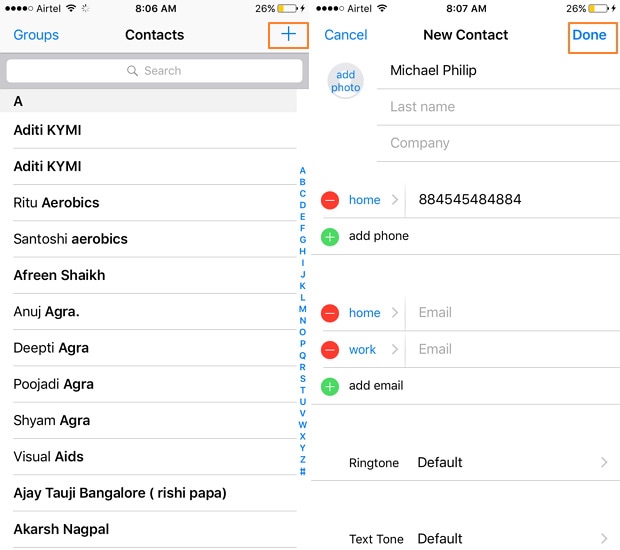The image size is (620, 550).
Task: Jump to letter K in index
Action: [302, 286]
